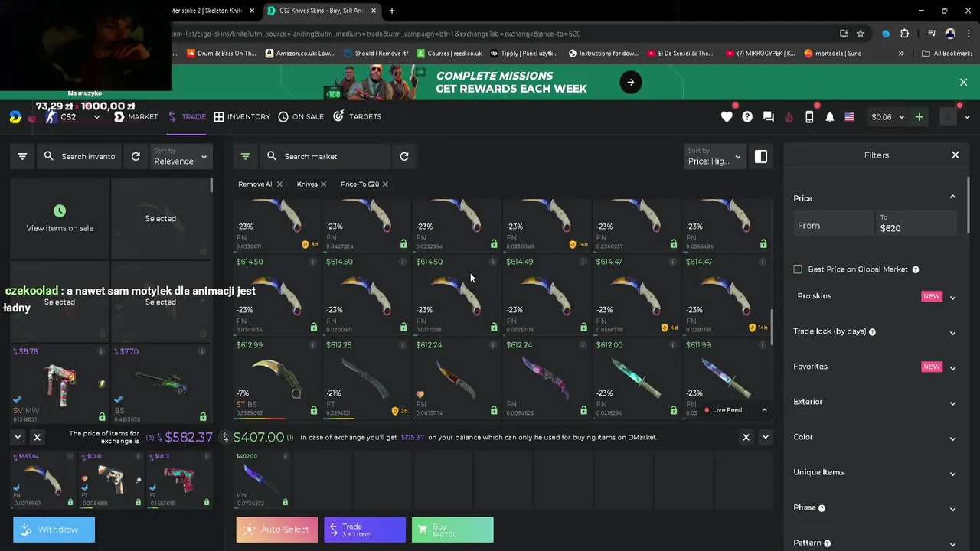This screenshot has width=980, height=551.
Task: Clear selected inventory items with X
Action: (37, 437)
